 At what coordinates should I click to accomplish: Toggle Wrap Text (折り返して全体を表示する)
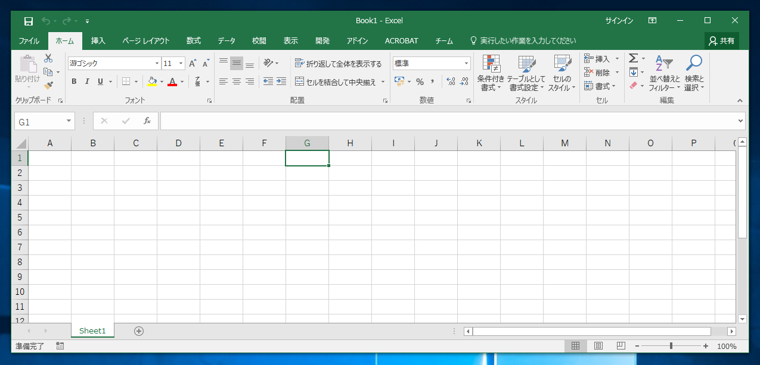pyautogui.click(x=338, y=63)
